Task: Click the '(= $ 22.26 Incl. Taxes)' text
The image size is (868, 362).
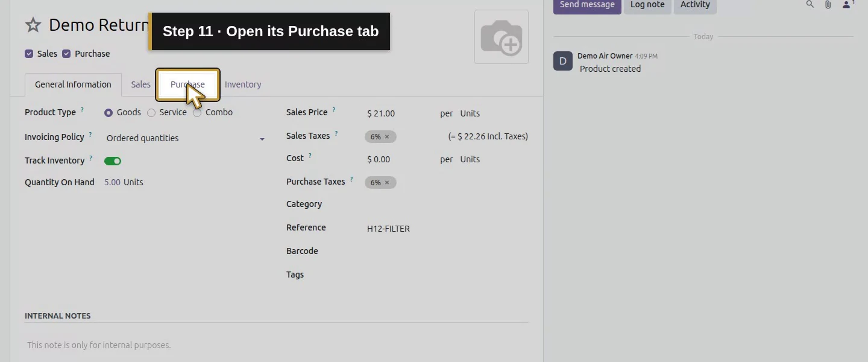Action: coord(488,137)
